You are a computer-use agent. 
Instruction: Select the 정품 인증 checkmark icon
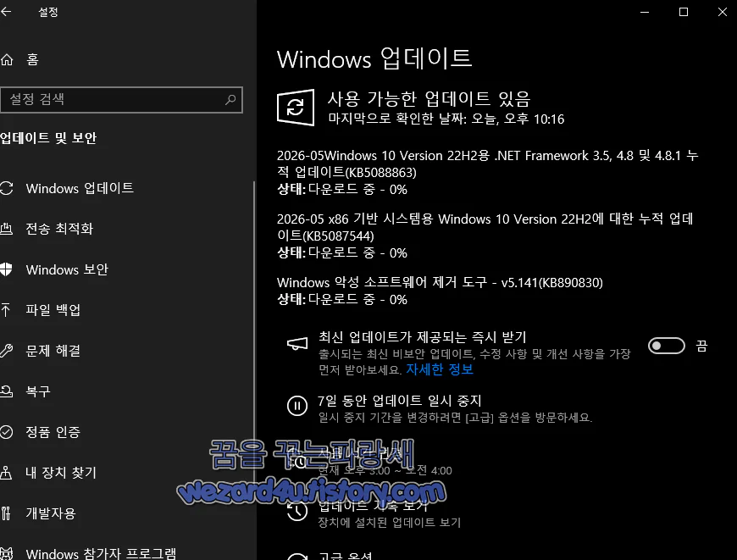pos(6,431)
